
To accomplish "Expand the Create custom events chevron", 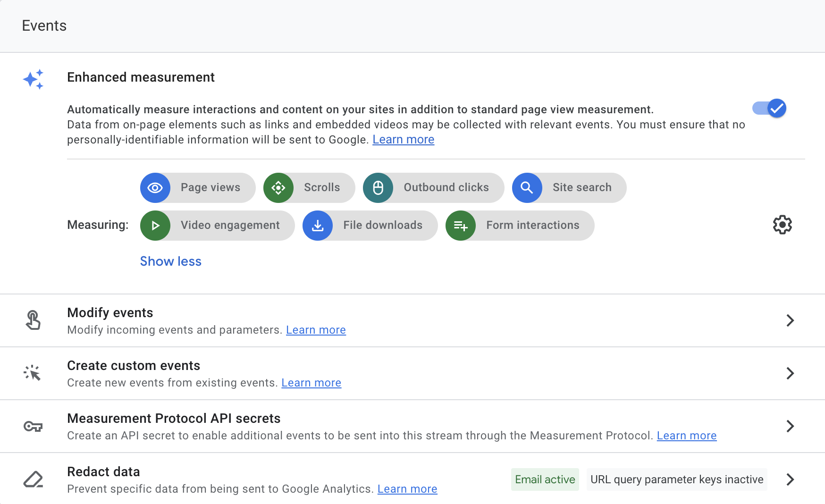I will pyautogui.click(x=790, y=373).
